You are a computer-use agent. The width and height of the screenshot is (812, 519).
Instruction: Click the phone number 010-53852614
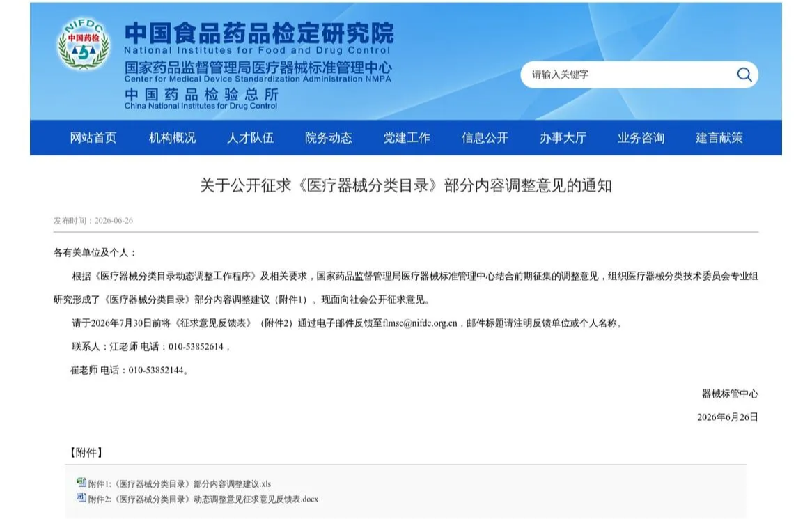click(196, 347)
